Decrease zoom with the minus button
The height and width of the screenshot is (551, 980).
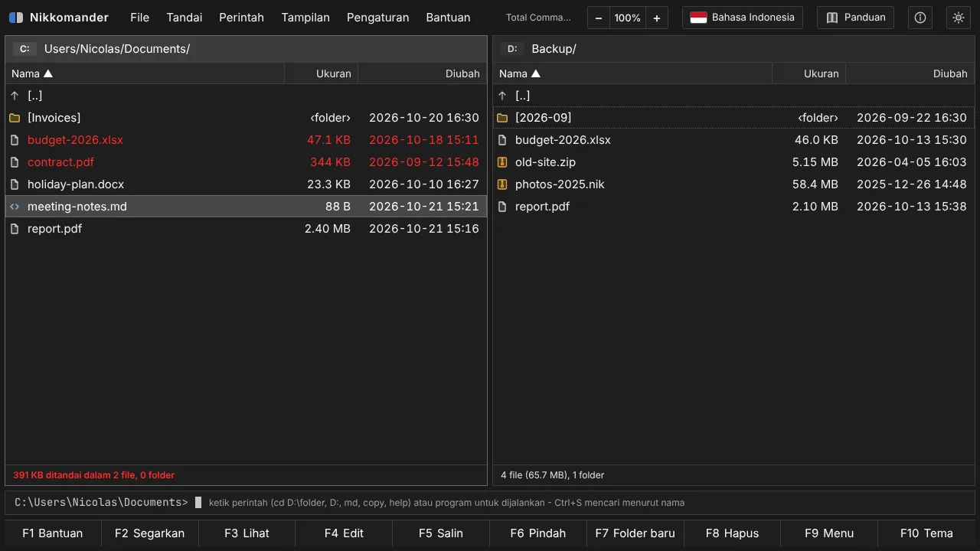pos(599,18)
